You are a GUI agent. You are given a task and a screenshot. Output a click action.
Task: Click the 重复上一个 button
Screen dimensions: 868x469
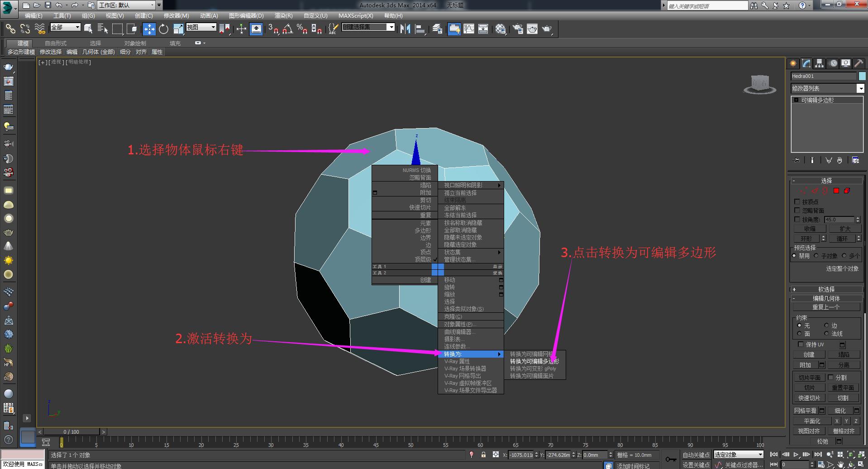[x=825, y=306]
